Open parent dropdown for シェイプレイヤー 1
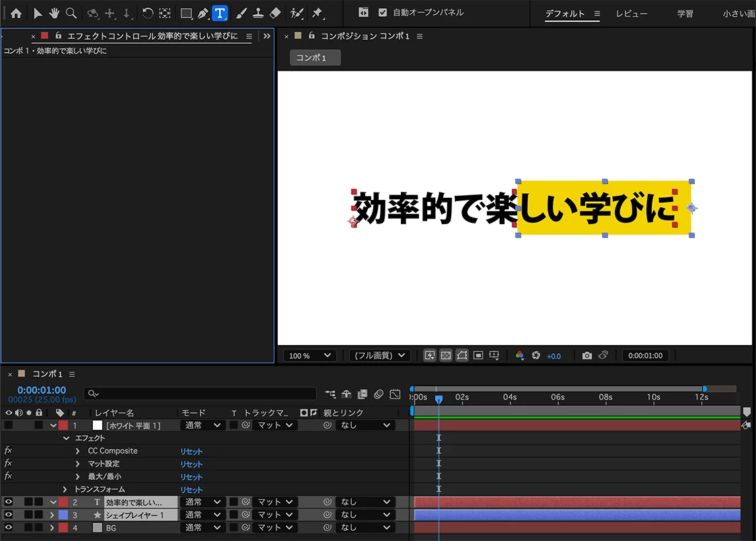 click(x=365, y=515)
